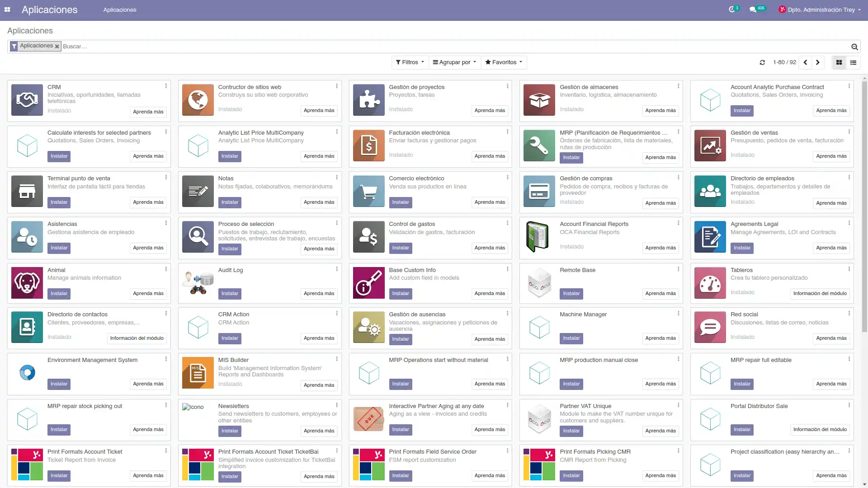Image resolution: width=868 pixels, height=488 pixels.
Task: Click the warehouse box icon
Action: pos(539,100)
